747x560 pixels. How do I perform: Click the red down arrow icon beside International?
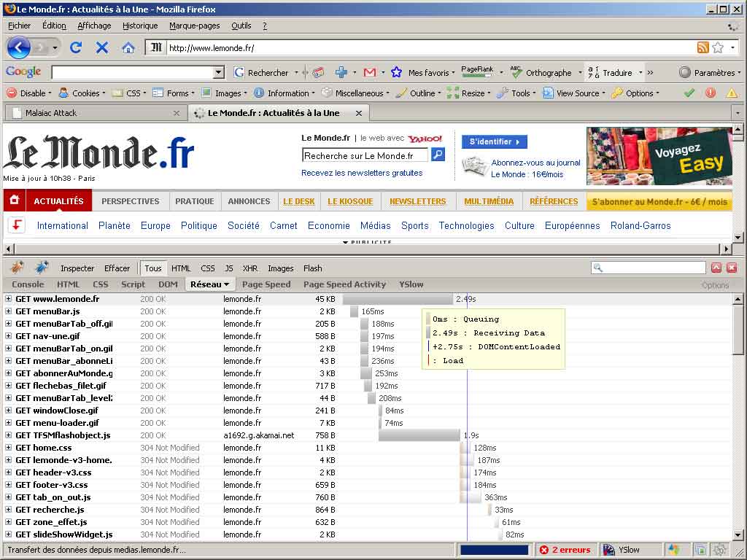(17, 225)
